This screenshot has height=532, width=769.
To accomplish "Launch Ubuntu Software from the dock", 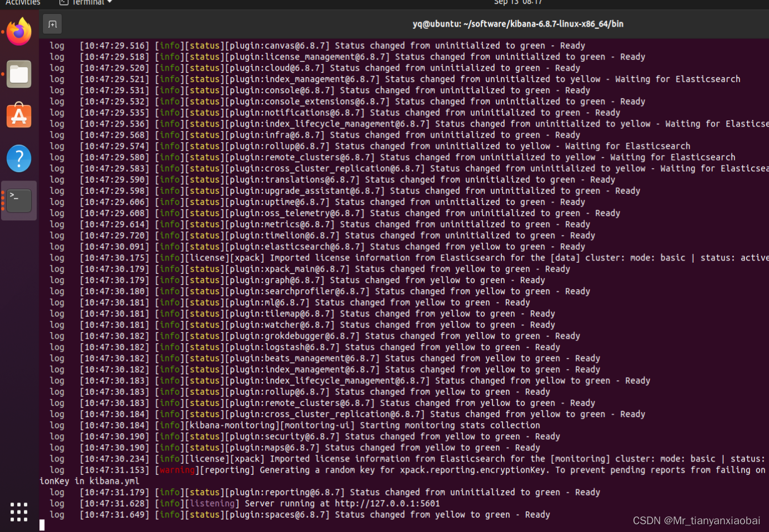I will [x=19, y=116].
